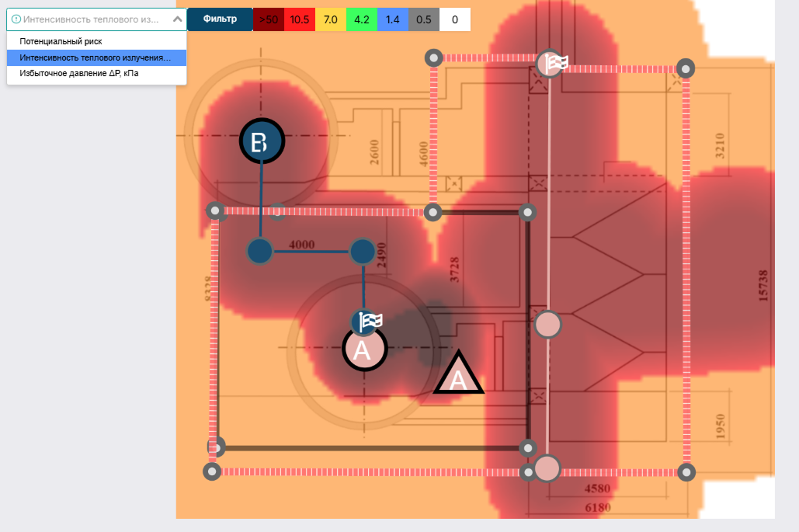
Task: Click the red 10.5 legend swatch
Action: [x=300, y=19]
